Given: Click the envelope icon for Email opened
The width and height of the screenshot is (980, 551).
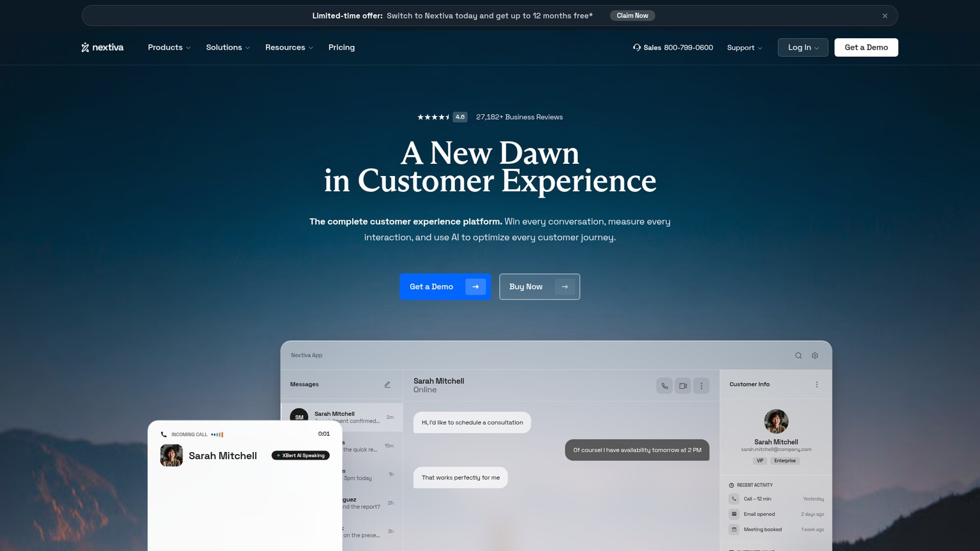Looking at the screenshot, I should tap(734, 514).
